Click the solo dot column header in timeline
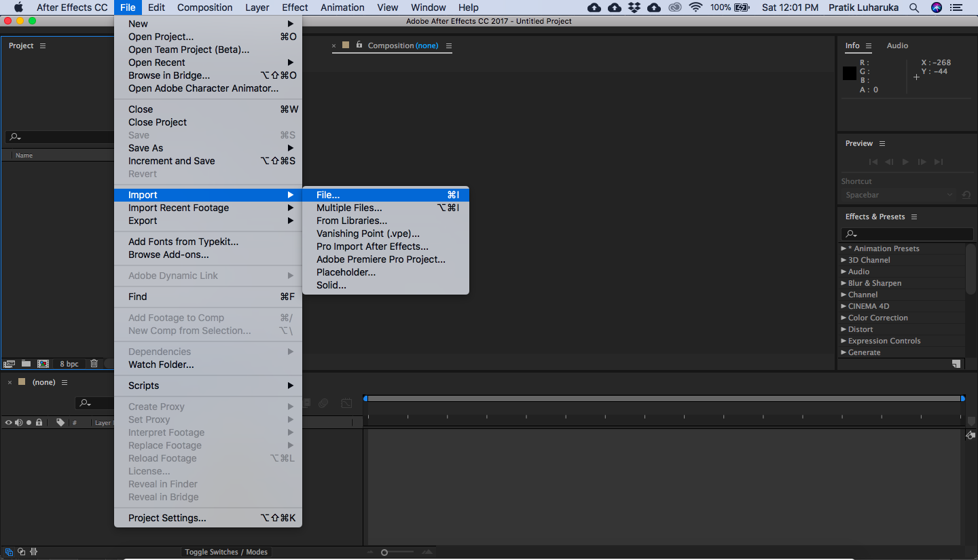The image size is (978, 560). click(x=29, y=422)
